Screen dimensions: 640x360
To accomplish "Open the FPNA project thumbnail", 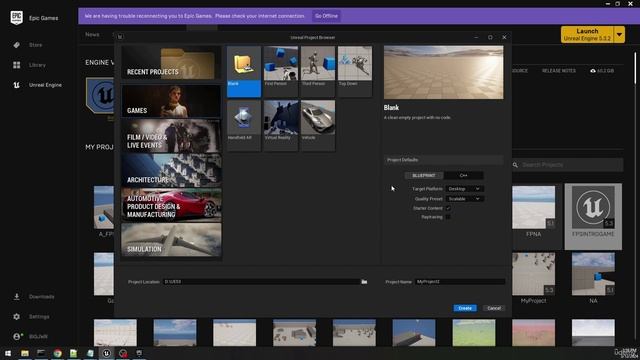I will [x=533, y=207].
